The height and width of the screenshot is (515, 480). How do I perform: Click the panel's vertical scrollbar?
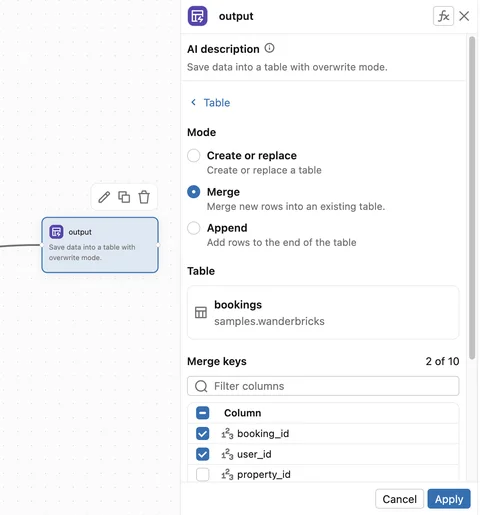tap(472, 198)
